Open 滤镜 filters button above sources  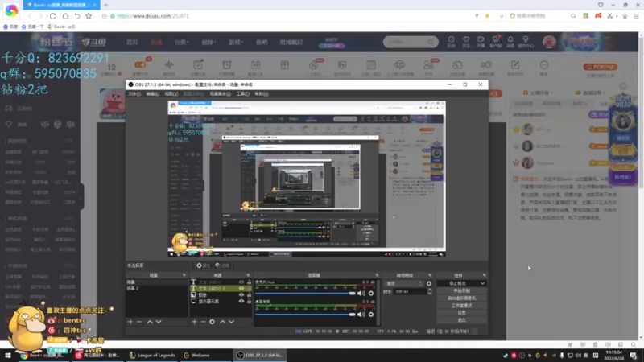[222, 265]
